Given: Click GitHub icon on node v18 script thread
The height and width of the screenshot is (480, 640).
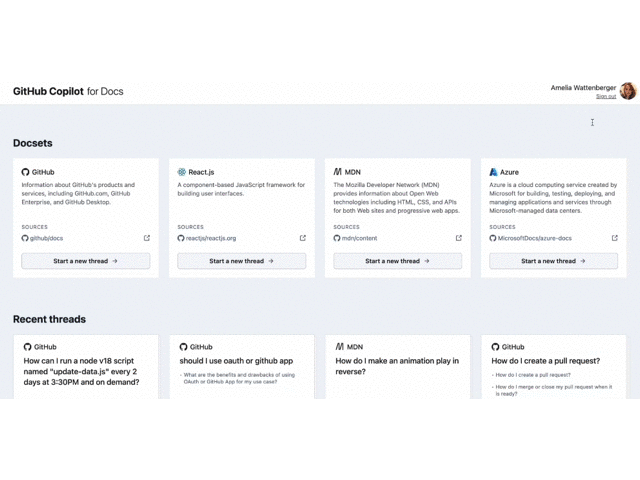Looking at the screenshot, I should [x=27, y=347].
